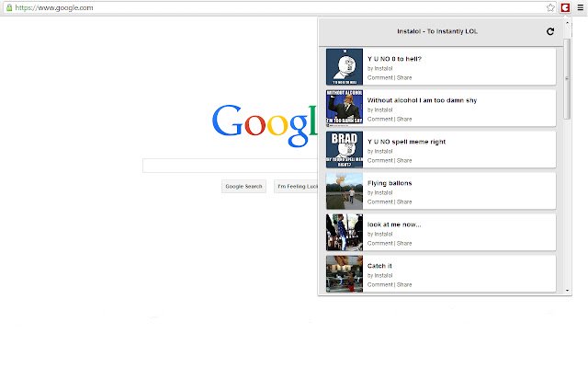588x368 pixels.
Task: Open the 'look at me now...' thumbnail
Action: point(345,233)
